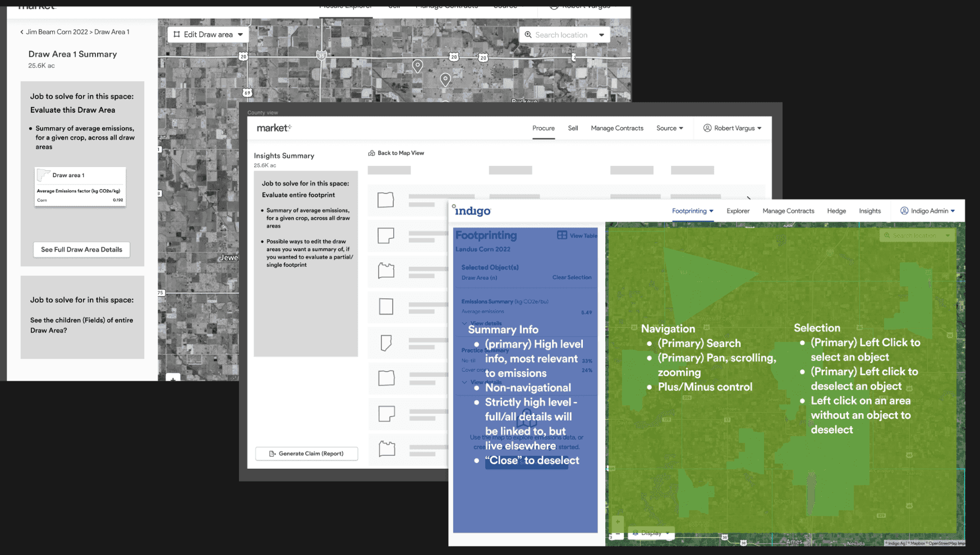980x555 pixels.
Task: Click the magnifier icon in grayscale map search
Action: click(528, 35)
